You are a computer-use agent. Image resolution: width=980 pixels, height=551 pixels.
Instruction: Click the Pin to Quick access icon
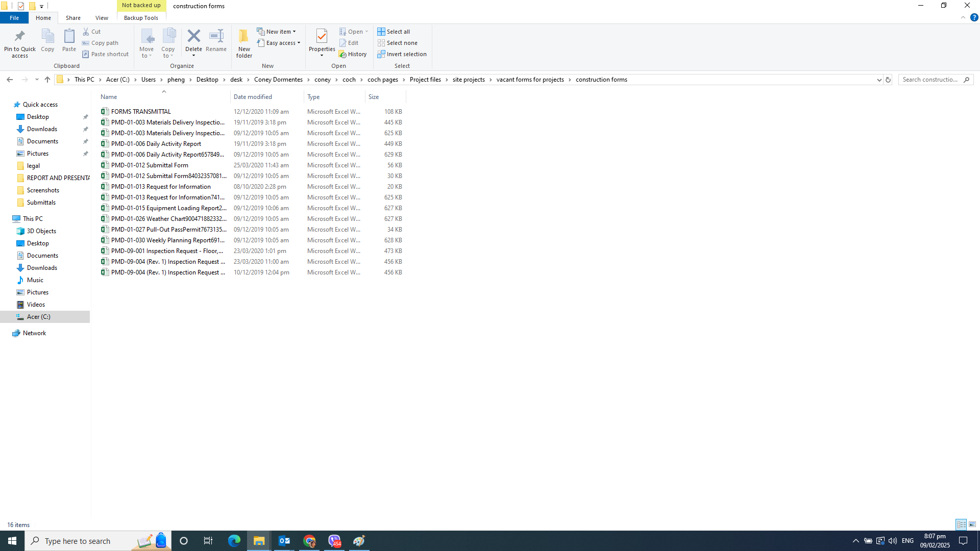pyautogui.click(x=19, y=37)
